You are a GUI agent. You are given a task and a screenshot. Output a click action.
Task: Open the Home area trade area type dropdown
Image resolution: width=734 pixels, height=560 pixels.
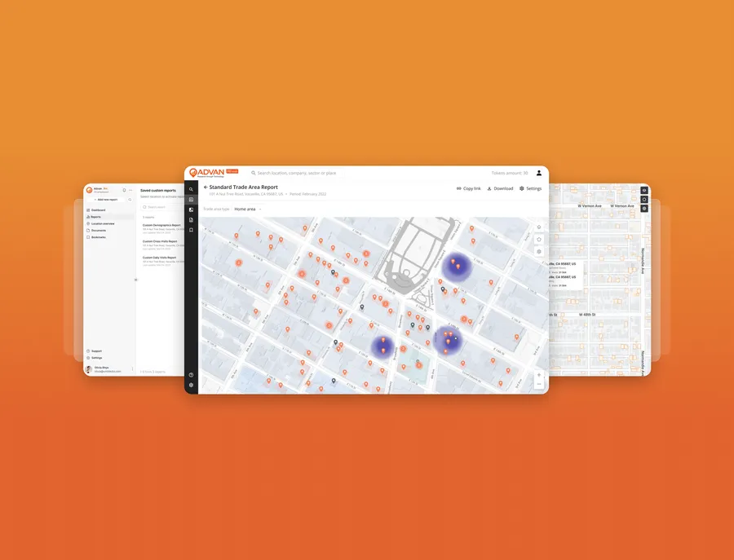coord(248,209)
